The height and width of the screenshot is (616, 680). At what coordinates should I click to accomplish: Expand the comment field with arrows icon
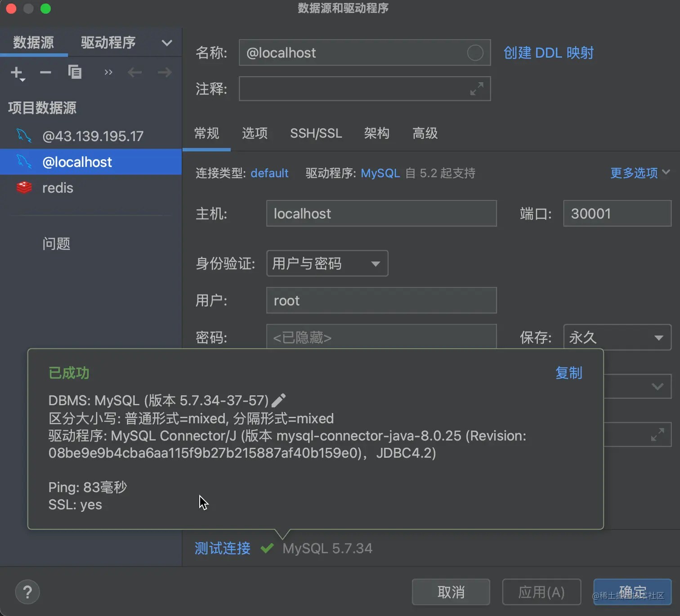click(477, 89)
